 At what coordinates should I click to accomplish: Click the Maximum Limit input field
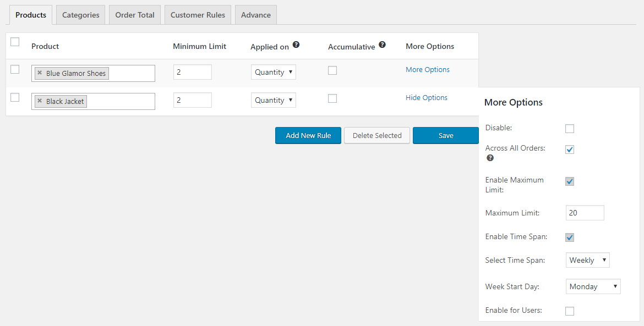(585, 213)
